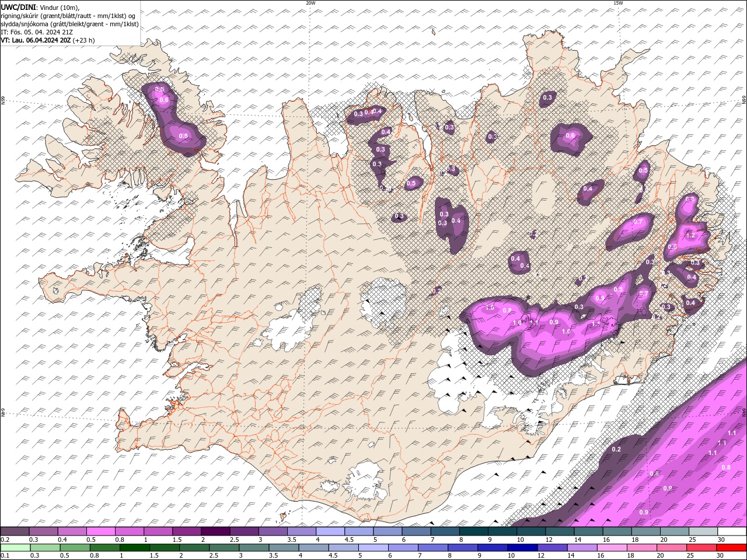Click the '0.1' label in the bottom legend row
This screenshot has width=747, height=560.
5,556
